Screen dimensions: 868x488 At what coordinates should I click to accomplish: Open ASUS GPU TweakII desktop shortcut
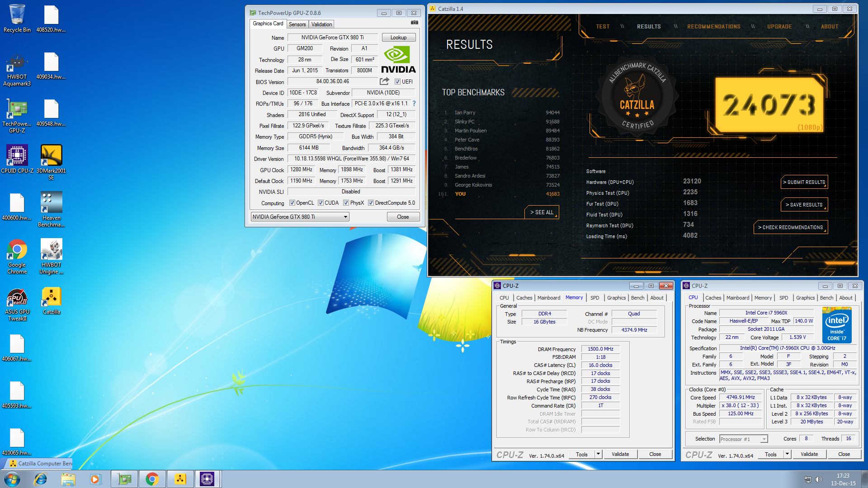[x=17, y=305]
